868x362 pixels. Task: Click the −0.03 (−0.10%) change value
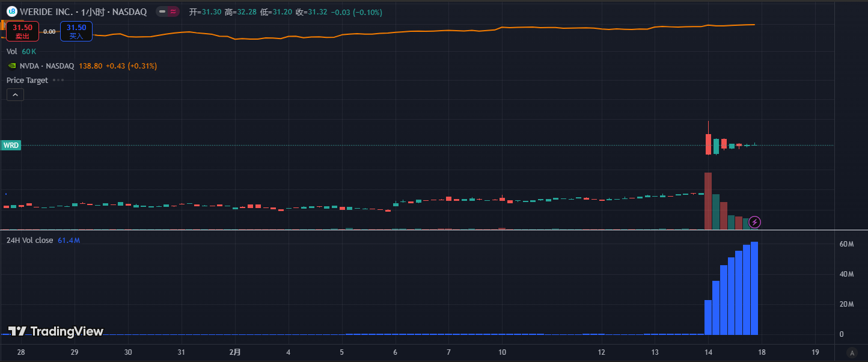[x=356, y=12]
